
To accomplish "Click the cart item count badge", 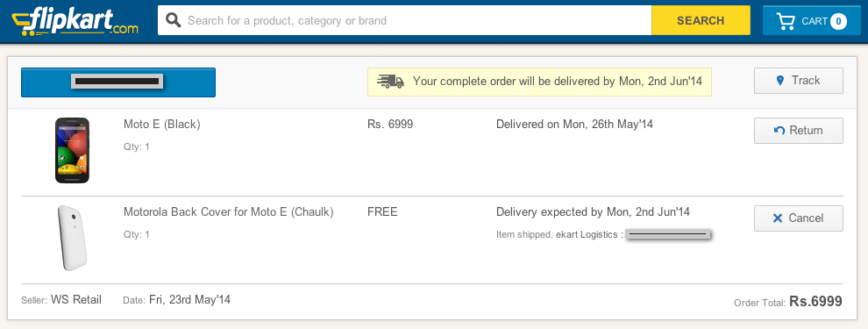I will pyautogui.click(x=838, y=22).
